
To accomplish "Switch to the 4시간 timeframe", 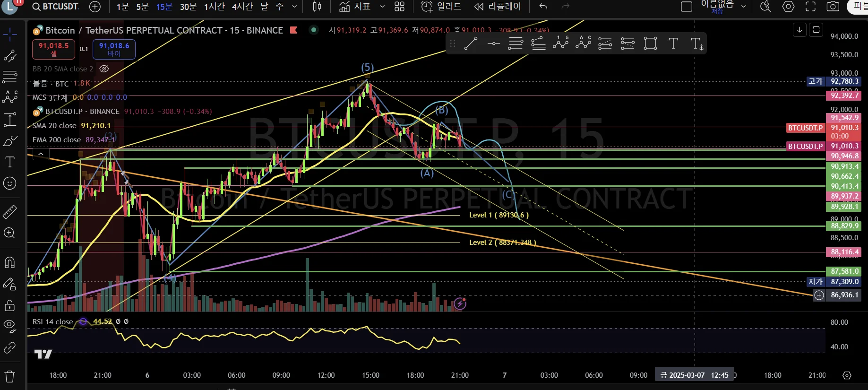I will click(x=242, y=7).
